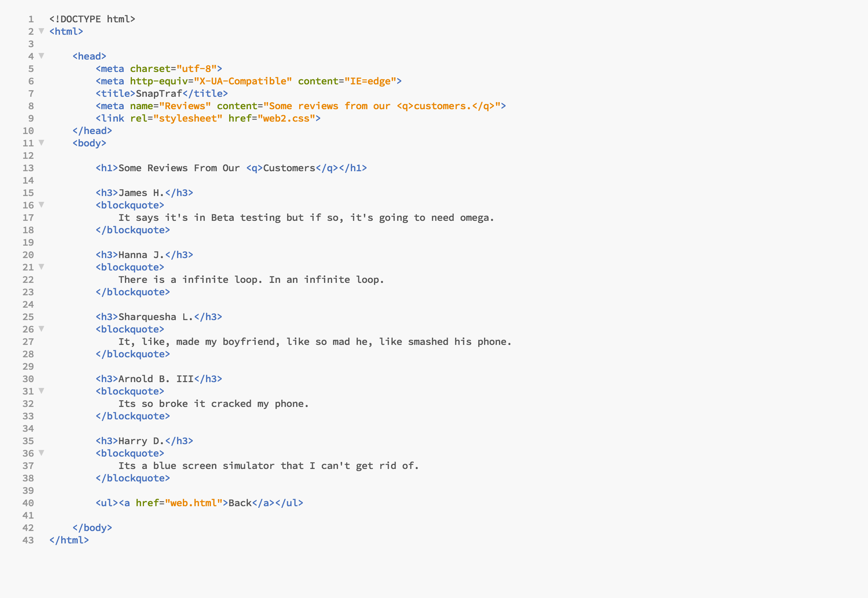Collapse the body tag fold triangle
The width and height of the screenshot is (868, 598).
click(x=41, y=143)
